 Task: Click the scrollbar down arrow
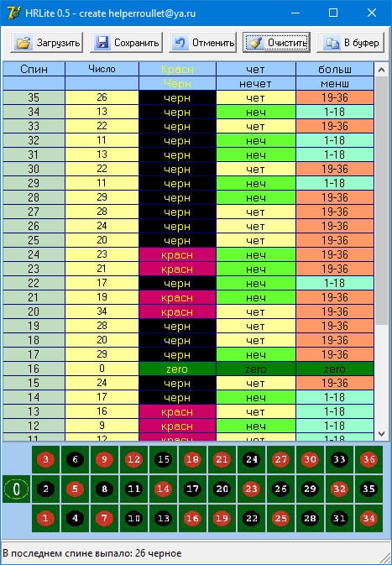pos(382,434)
